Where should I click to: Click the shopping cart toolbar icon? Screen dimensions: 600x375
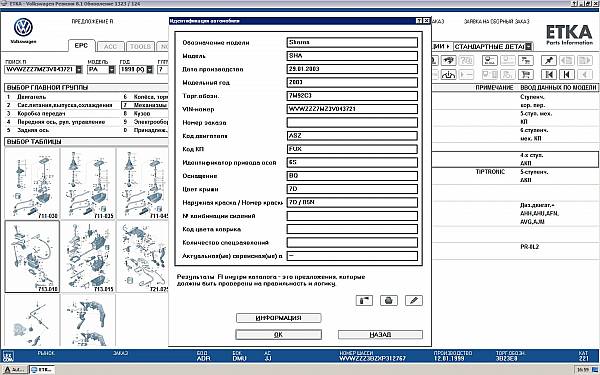526,74
